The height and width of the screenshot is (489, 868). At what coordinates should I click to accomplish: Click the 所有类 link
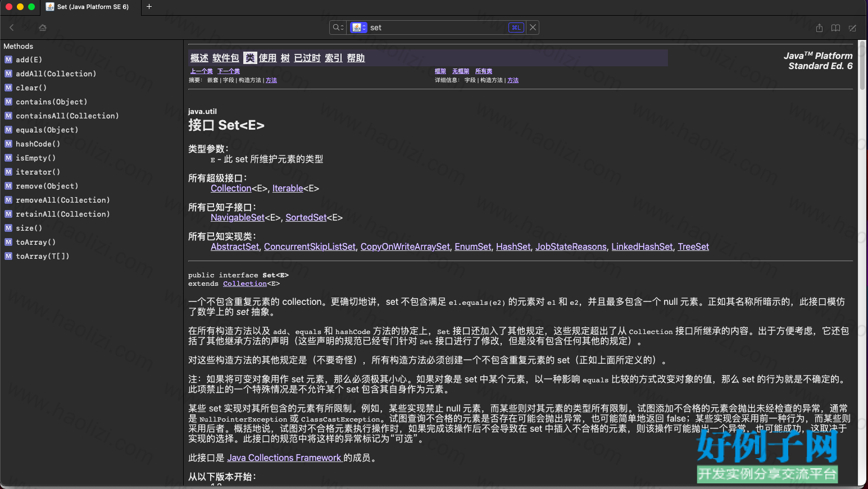(x=484, y=71)
